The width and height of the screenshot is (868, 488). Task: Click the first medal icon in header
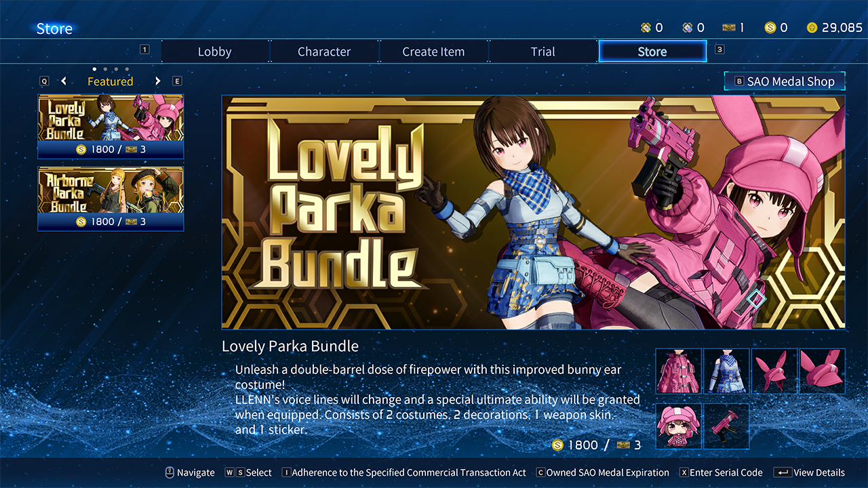coord(646,28)
